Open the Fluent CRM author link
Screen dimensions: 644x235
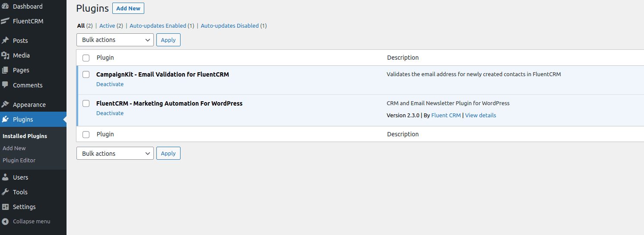(x=446, y=116)
